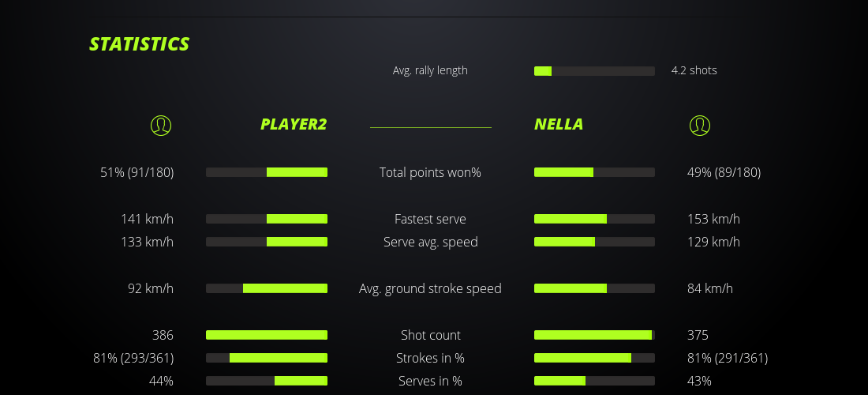This screenshot has width=868, height=395.
Task: Click the Total points won% label
Action: pos(430,172)
